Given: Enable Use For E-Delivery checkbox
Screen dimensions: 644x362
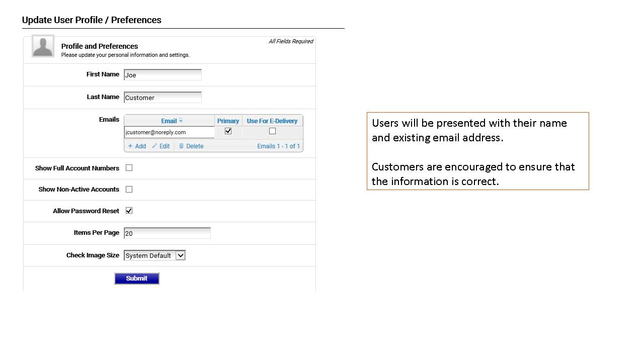Looking at the screenshot, I should pyautogui.click(x=272, y=131).
